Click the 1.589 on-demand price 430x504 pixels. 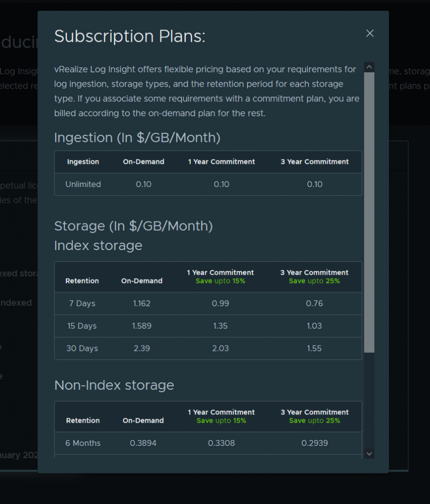(142, 326)
